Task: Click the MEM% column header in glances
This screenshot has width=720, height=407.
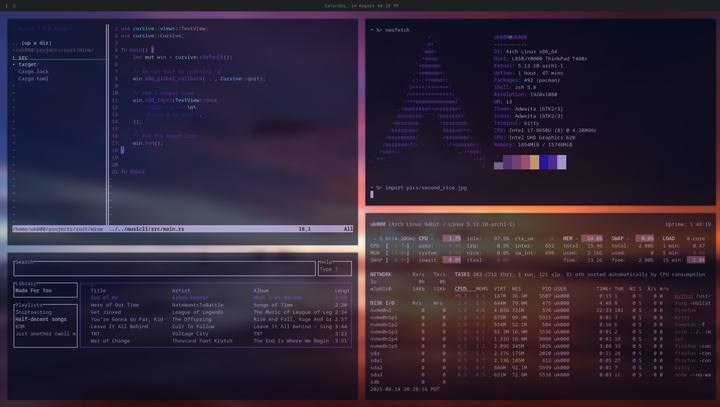Action: click(482, 289)
